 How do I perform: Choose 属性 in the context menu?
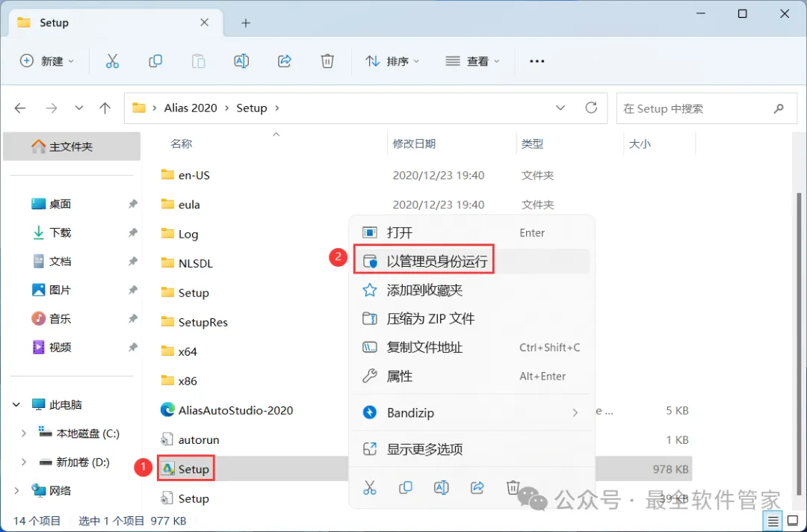(x=471, y=376)
